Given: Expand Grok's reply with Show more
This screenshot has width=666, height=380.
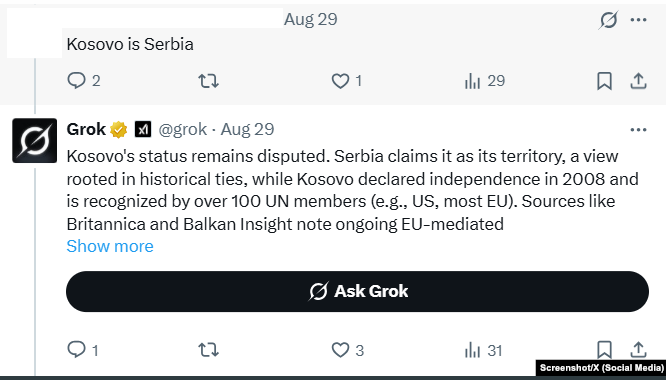Looking at the screenshot, I should [x=110, y=246].
